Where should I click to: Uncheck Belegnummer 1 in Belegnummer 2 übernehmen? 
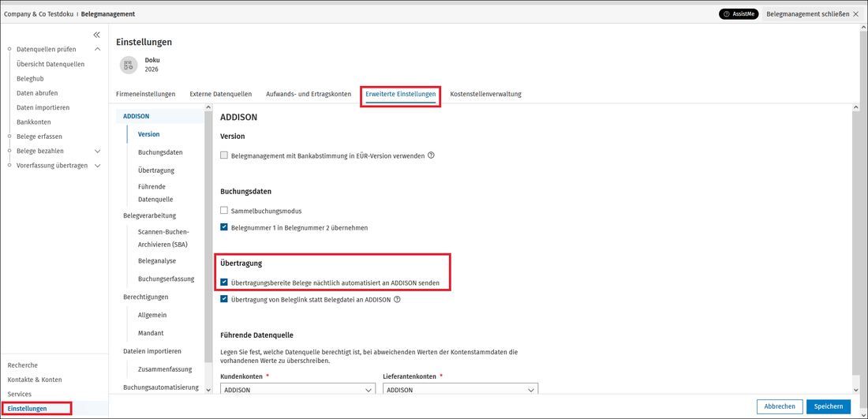tap(224, 227)
